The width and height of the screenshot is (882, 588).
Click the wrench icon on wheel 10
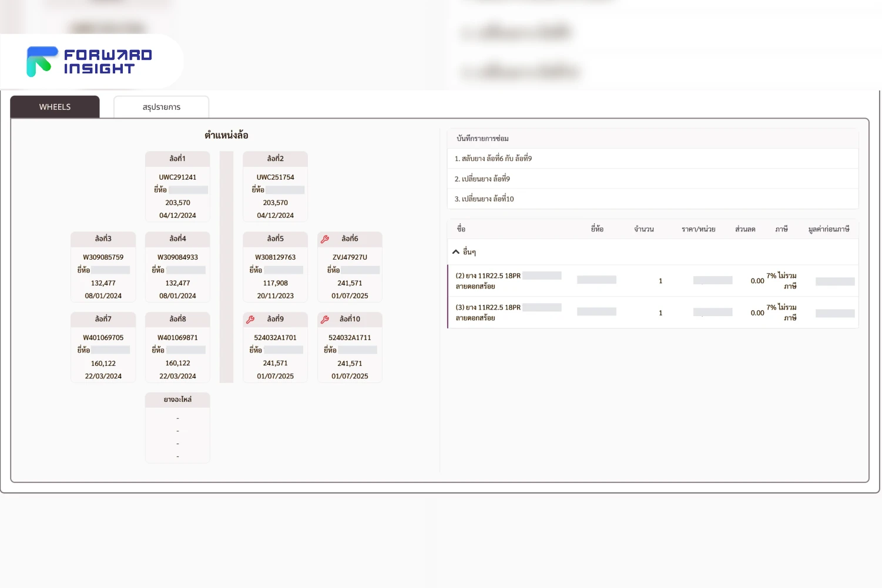pyautogui.click(x=324, y=320)
